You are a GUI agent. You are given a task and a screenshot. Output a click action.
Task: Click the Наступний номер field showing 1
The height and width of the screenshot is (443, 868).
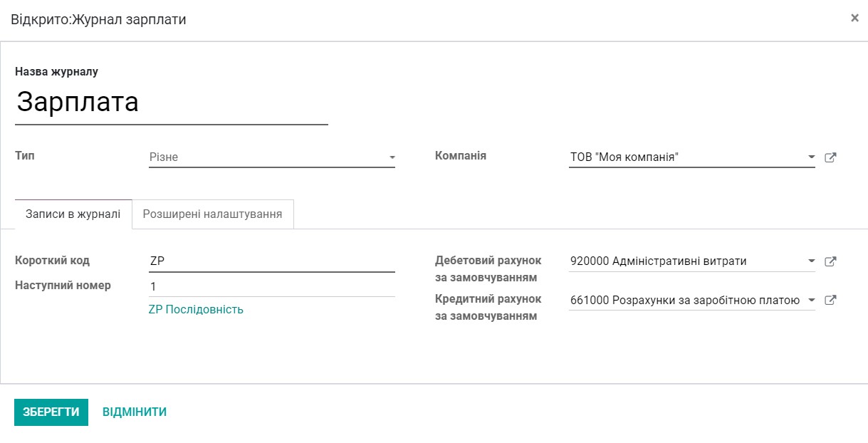pos(271,286)
